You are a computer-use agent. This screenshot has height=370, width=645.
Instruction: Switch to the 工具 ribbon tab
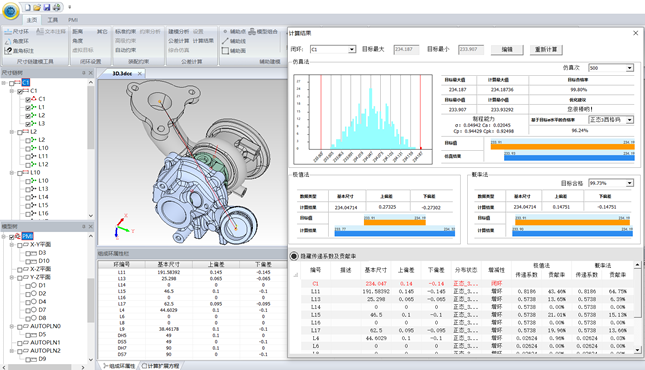[53, 20]
